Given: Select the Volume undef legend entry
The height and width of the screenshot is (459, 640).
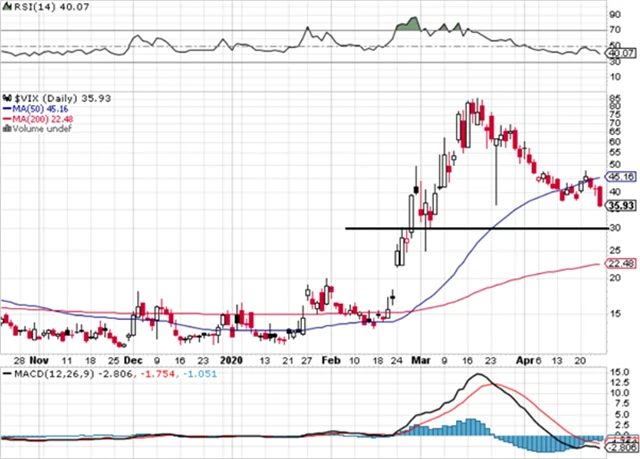Looking at the screenshot, I should coord(38,129).
